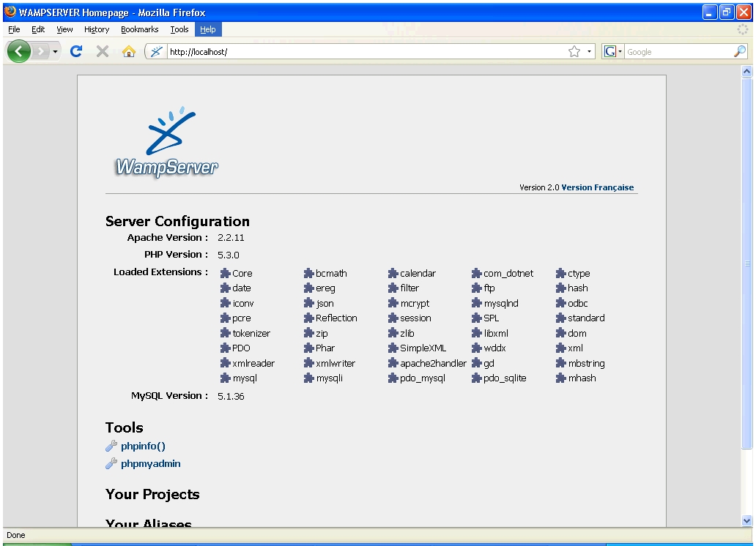Viewport: 756px width, 546px height.
Task: Open the phpmyadmin tool link
Action: [x=150, y=463]
